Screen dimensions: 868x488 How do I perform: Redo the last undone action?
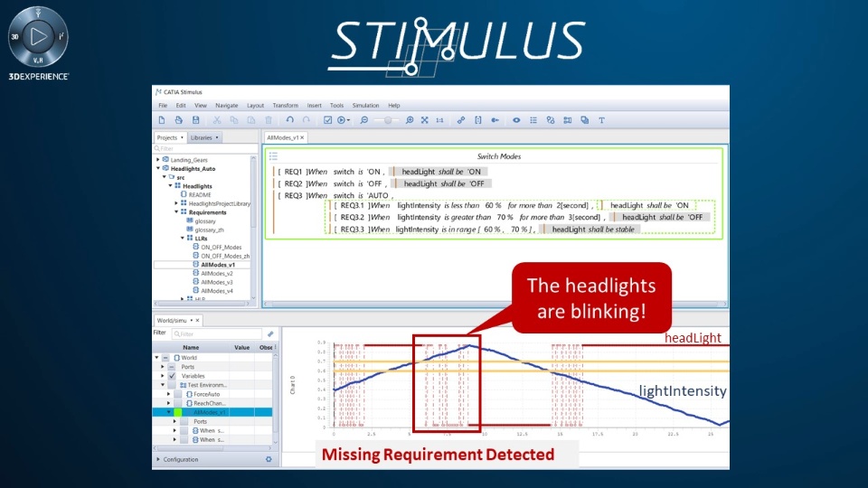(307, 120)
